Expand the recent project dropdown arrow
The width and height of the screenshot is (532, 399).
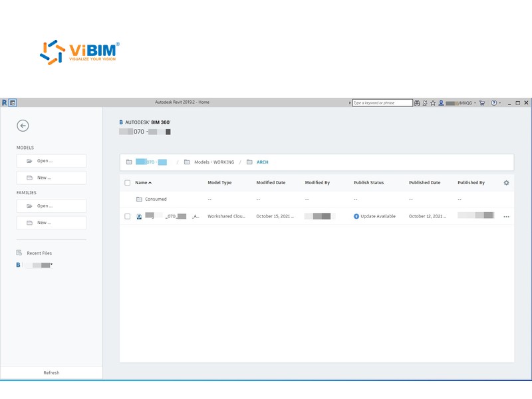(x=52, y=264)
